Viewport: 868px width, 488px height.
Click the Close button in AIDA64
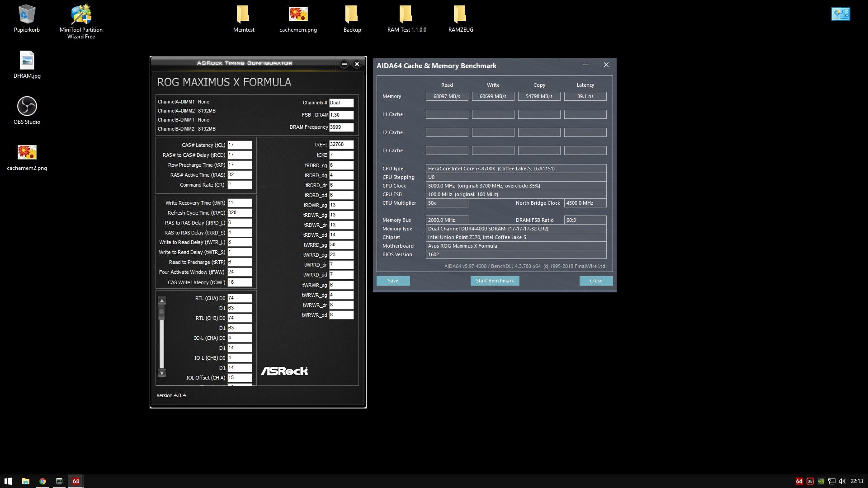(596, 281)
